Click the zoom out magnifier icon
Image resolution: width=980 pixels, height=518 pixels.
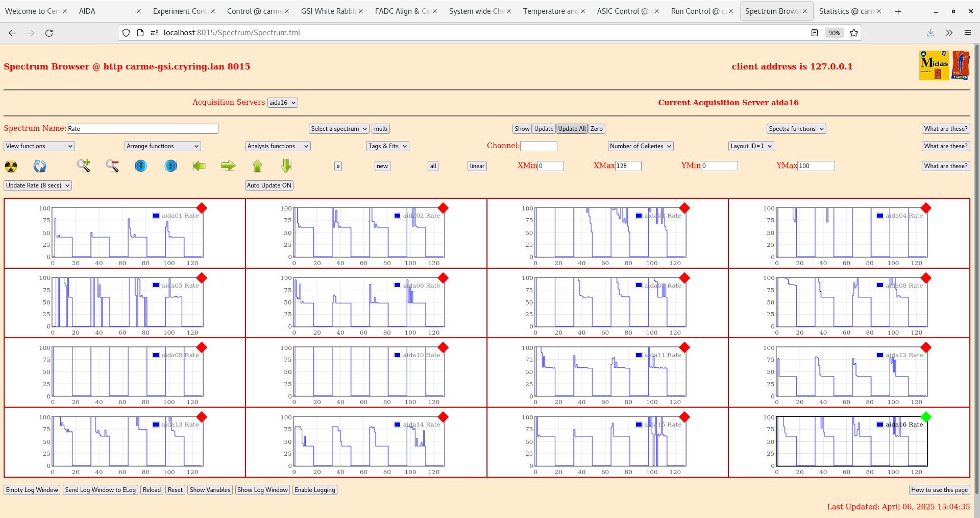click(x=112, y=166)
